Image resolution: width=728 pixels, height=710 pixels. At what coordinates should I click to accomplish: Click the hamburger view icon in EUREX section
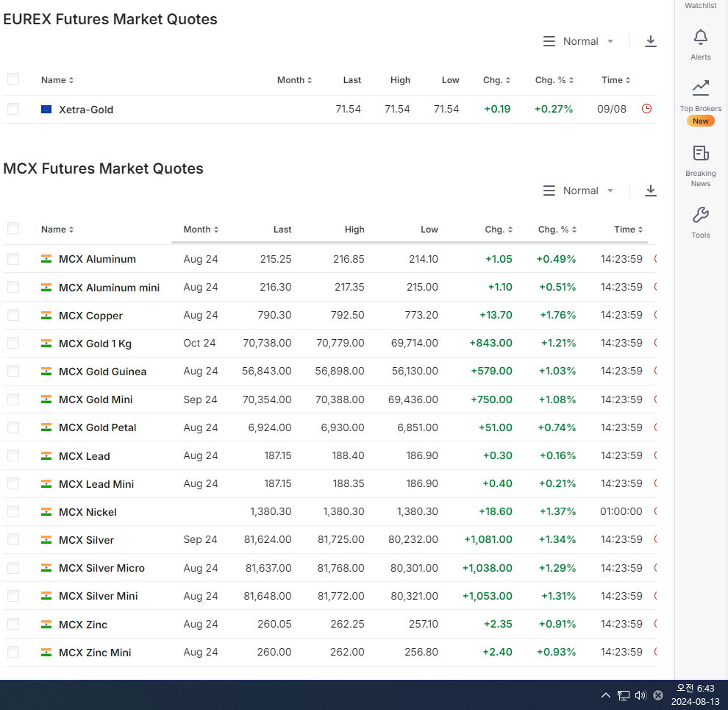point(549,41)
